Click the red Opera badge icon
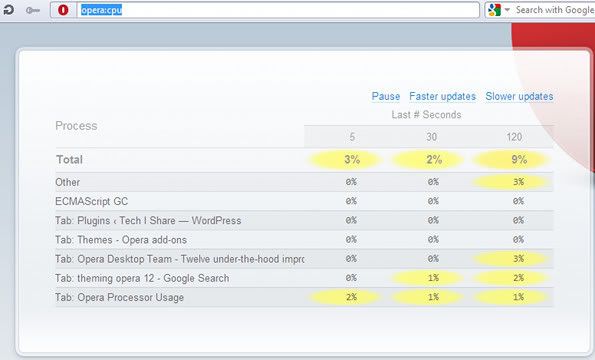The width and height of the screenshot is (595, 360). pos(63,10)
